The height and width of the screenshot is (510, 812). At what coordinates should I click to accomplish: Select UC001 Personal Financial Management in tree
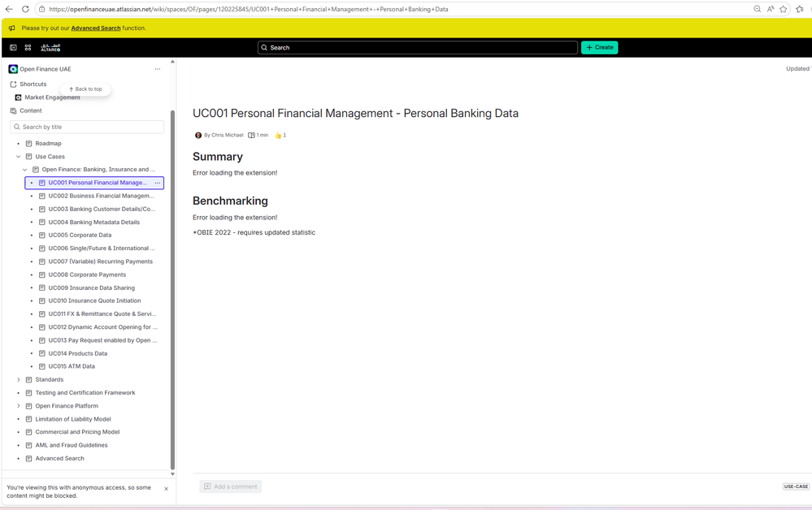click(x=97, y=183)
